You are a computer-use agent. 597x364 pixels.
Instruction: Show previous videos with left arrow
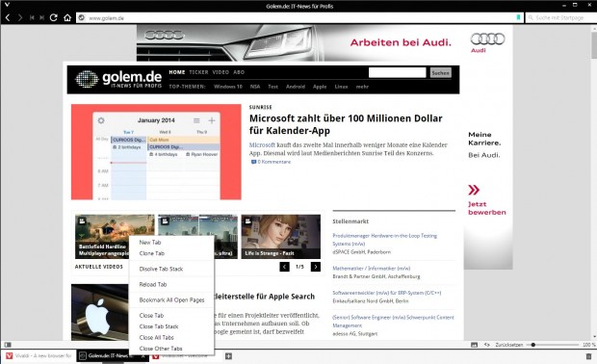[x=284, y=267]
